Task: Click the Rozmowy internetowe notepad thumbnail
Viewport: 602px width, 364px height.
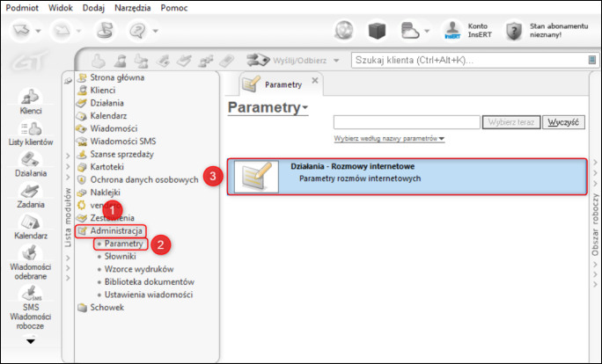Action: [x=256, y=177]
